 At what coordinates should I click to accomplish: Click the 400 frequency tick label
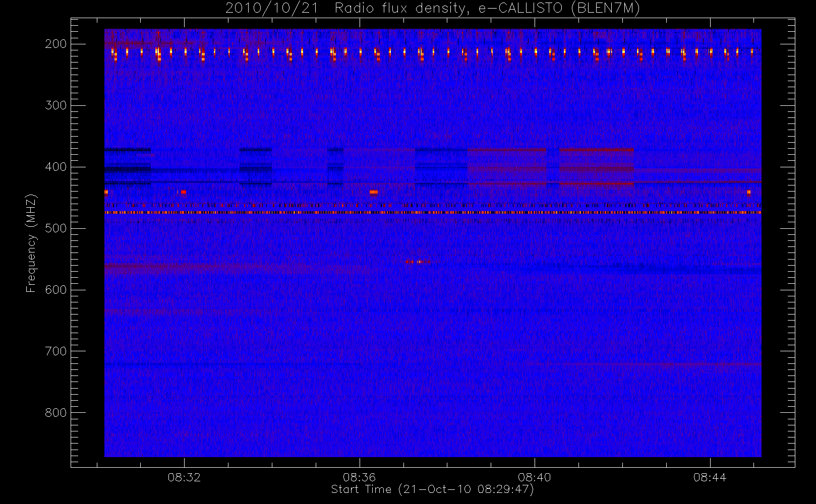[55, 167]
